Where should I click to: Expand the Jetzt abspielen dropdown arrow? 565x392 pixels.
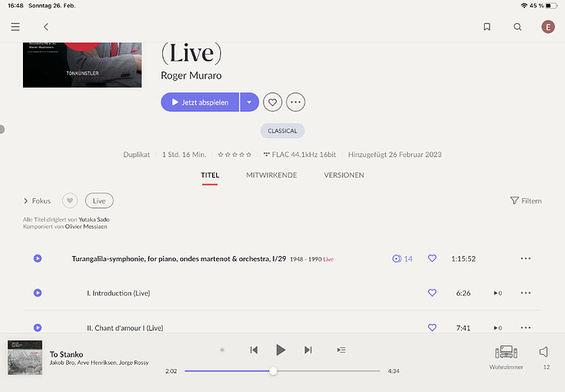coord(249,102)
